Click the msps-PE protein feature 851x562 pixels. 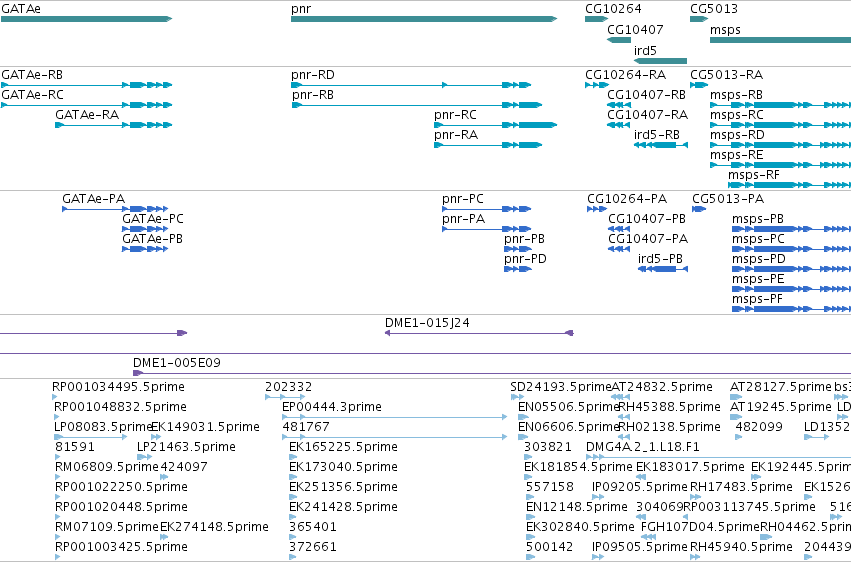(x=791, y=289)
